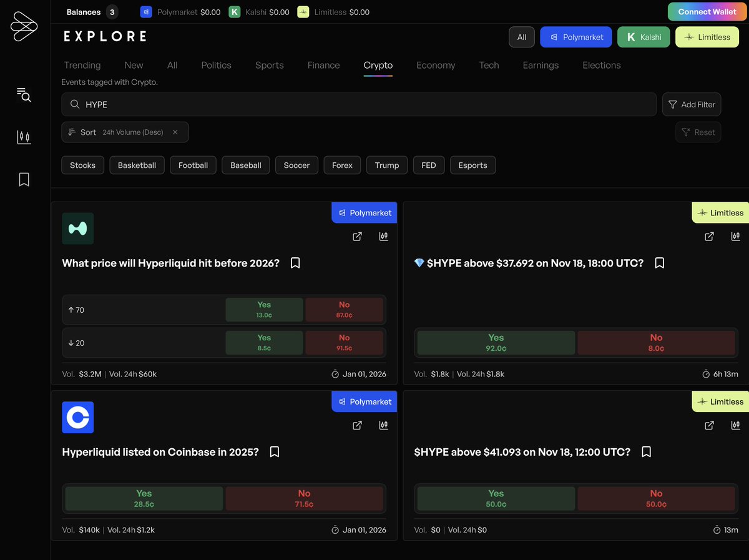Select the Stocks tag chip

coord(82,165)
